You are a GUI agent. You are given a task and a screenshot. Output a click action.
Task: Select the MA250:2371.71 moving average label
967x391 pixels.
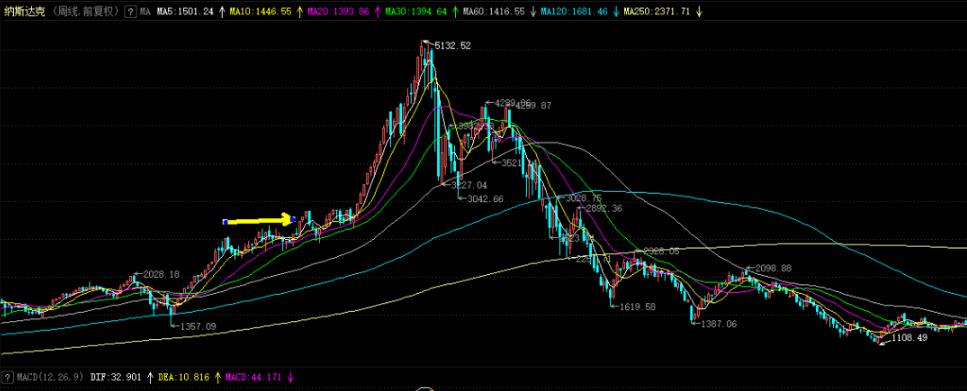656,12
